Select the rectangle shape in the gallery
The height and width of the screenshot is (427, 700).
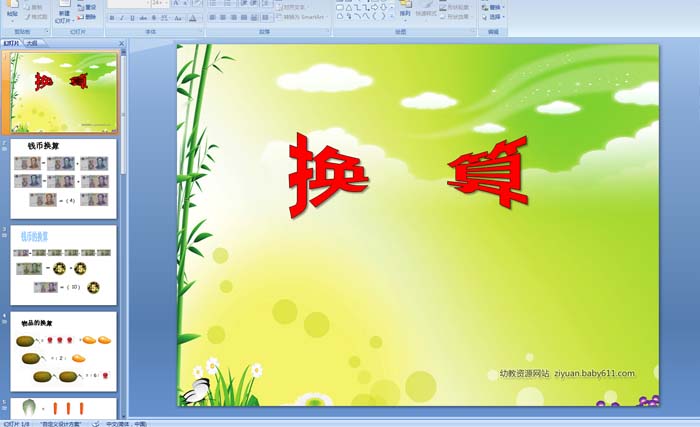(x=340, y=8)
